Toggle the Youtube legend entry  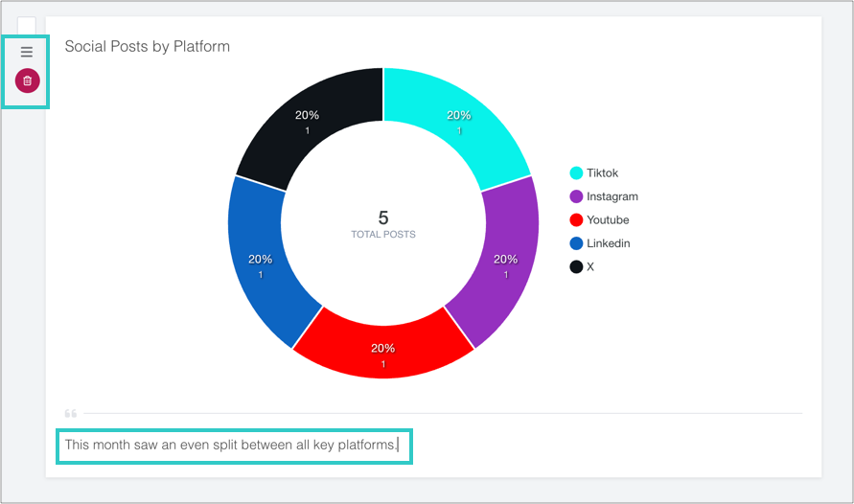[x=599, y=219]
